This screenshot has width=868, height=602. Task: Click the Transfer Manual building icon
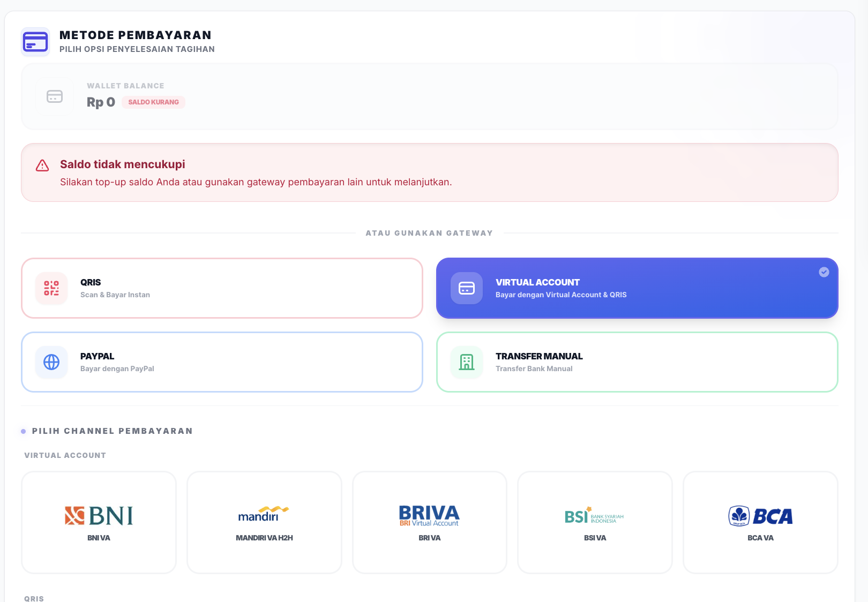click(x=467, y=362)
